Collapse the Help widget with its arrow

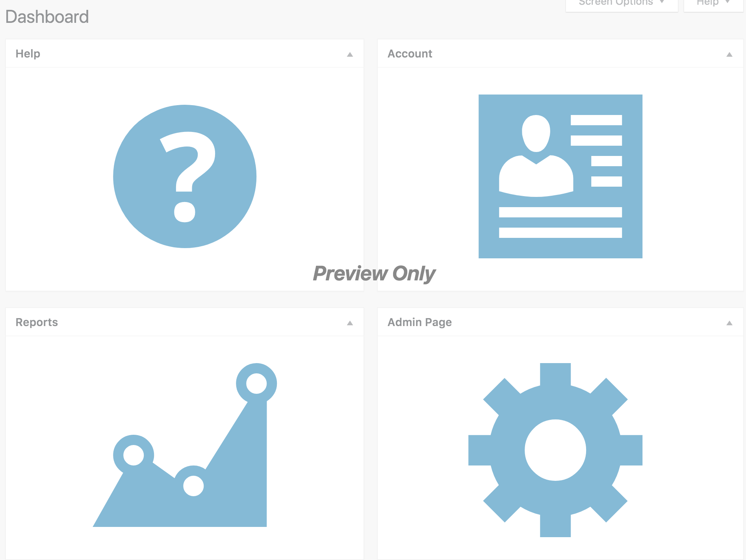(x=350, y=54)
